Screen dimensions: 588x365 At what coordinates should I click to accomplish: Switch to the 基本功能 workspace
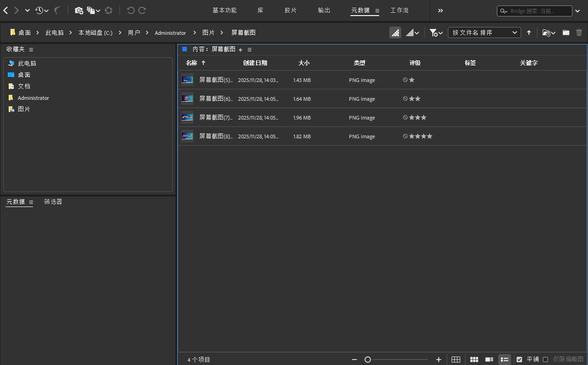click(224, 10)
